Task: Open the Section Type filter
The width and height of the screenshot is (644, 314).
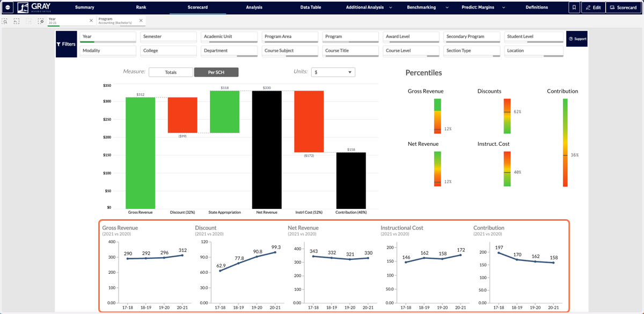Action: tap(472, 51)
